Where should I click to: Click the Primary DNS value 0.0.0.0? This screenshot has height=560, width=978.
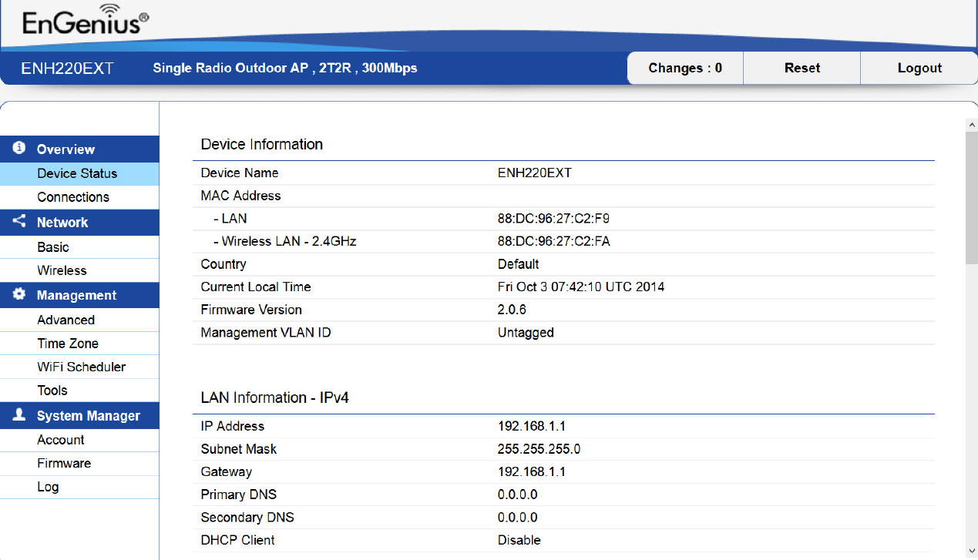point(518,495)
